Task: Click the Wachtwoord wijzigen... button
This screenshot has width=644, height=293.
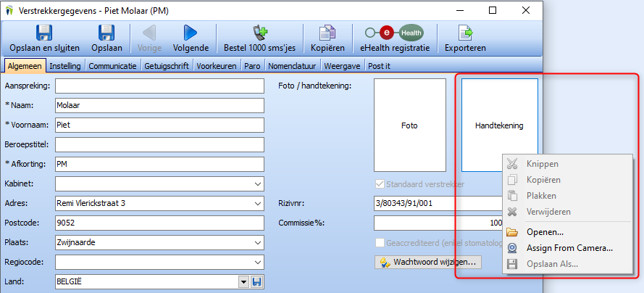Action: point(427,262)
